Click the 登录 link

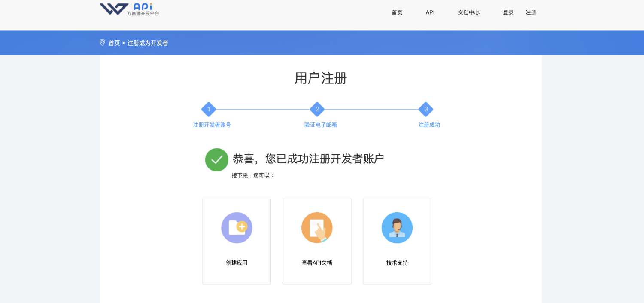point(508,12)
